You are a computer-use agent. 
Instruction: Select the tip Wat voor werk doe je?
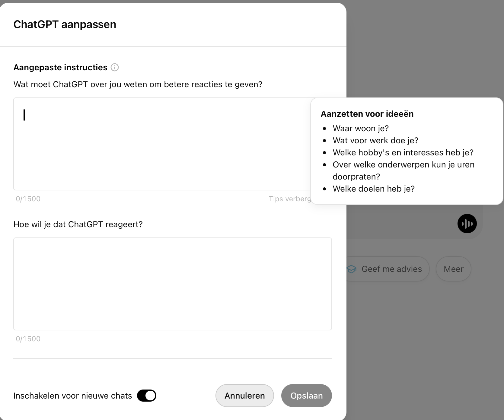coord(375,140)
